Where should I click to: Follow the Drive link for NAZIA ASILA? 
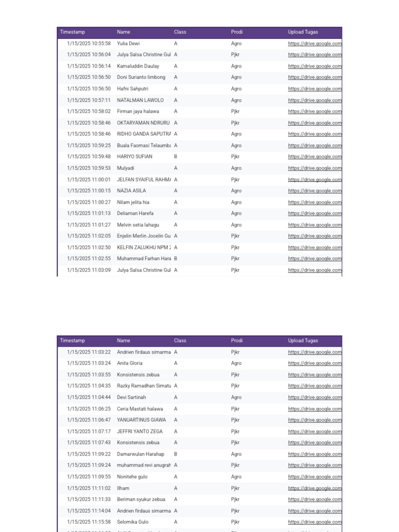point(315,191)
